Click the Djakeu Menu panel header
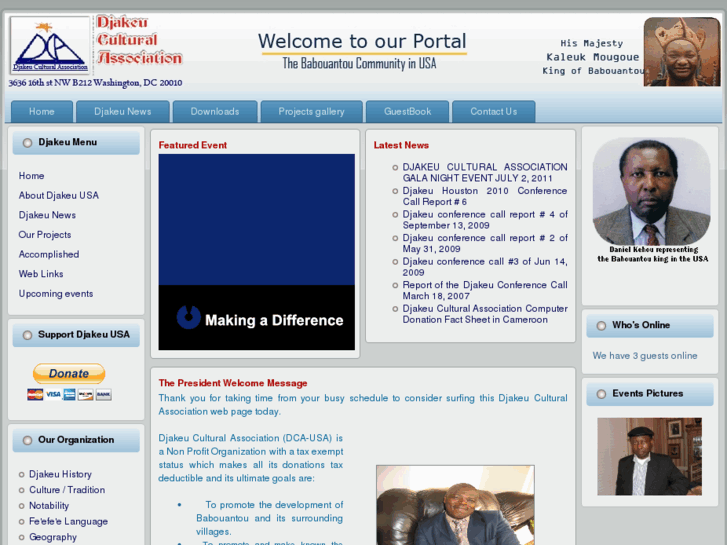The width and height of the screenshot is (727, 545). (76, 142)
